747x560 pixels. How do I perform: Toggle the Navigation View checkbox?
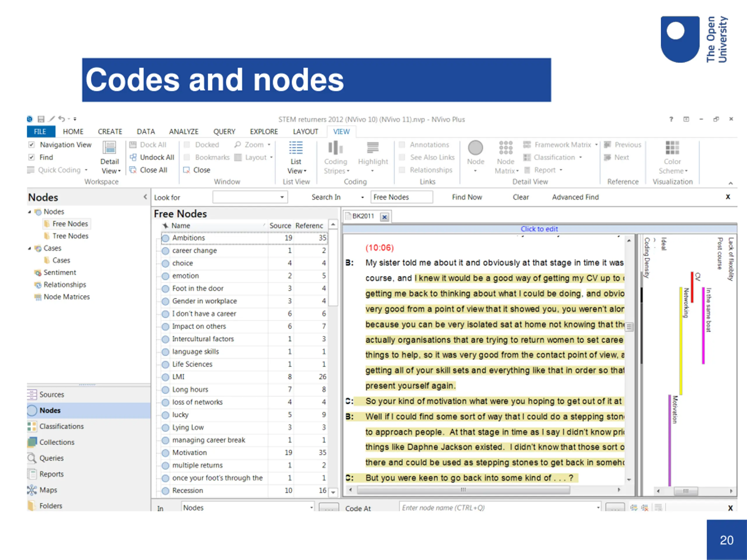[32, 145]
